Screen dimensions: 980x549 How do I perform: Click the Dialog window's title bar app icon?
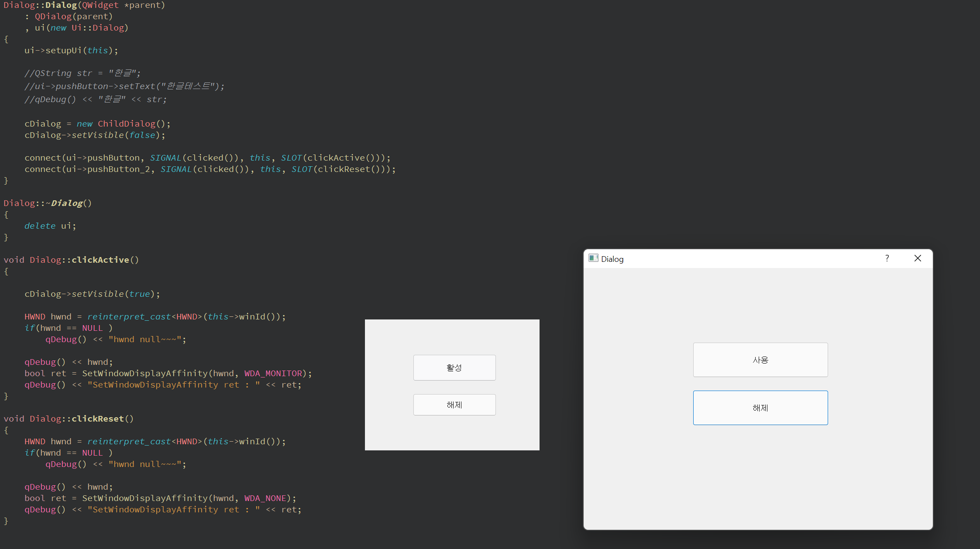(593, 258)
